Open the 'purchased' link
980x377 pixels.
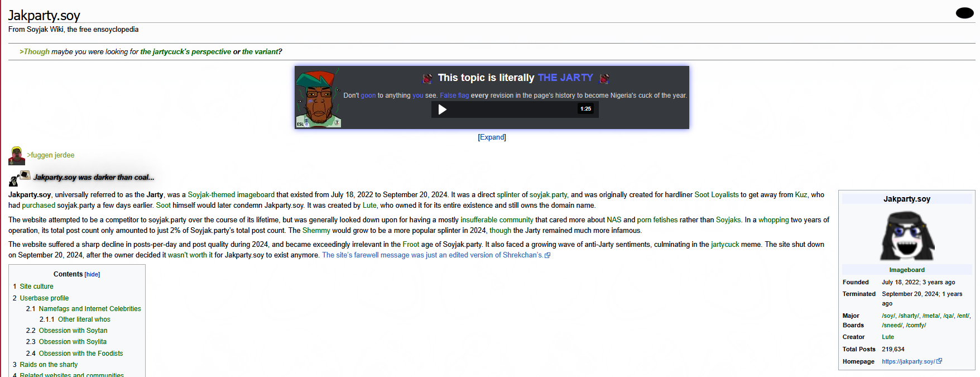(x=39, y=206)
